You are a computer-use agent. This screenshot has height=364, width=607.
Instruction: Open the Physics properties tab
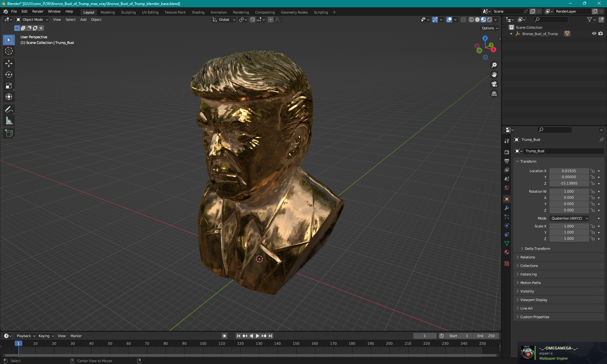507,226
